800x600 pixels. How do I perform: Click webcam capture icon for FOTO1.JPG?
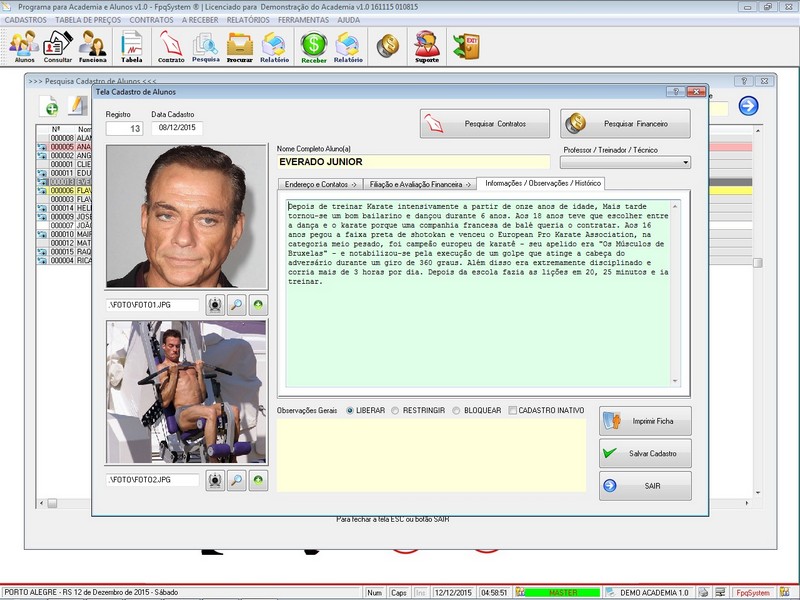[x=215, y=305]
